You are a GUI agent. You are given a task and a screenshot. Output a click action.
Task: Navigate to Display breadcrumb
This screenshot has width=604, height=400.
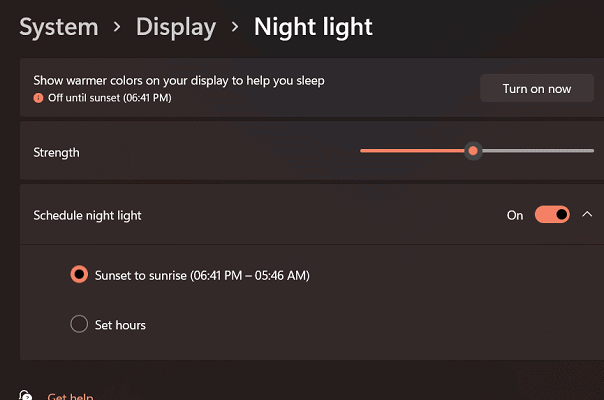[176, 27]
